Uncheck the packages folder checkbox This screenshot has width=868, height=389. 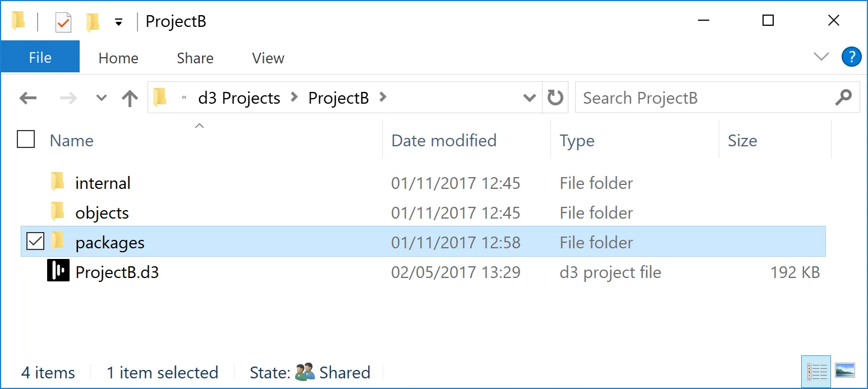click(x=35, y=241)
